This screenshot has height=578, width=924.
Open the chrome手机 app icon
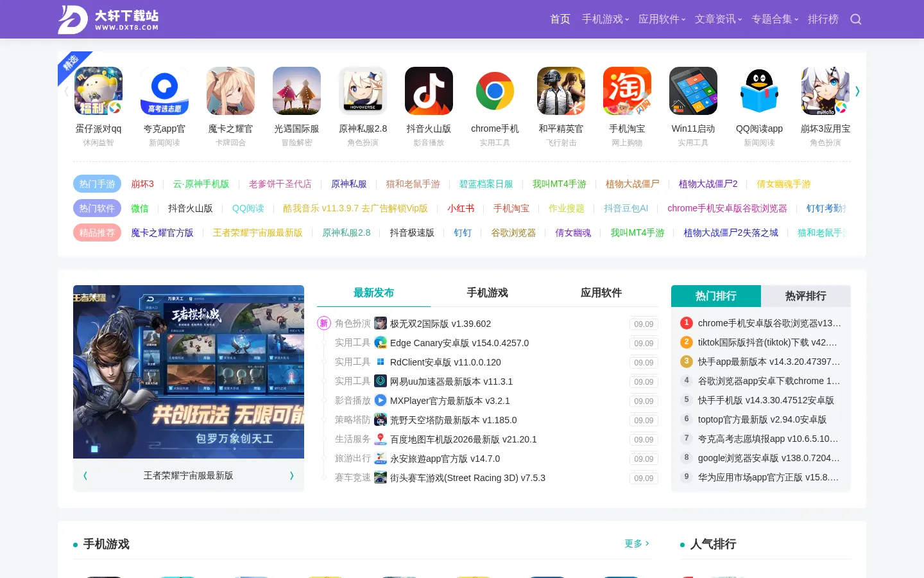tap(495, 91)
